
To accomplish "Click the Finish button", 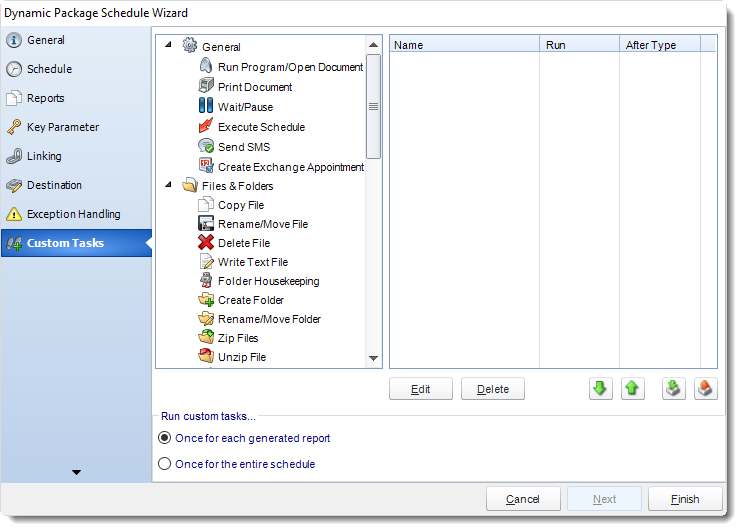I will 685,499.
